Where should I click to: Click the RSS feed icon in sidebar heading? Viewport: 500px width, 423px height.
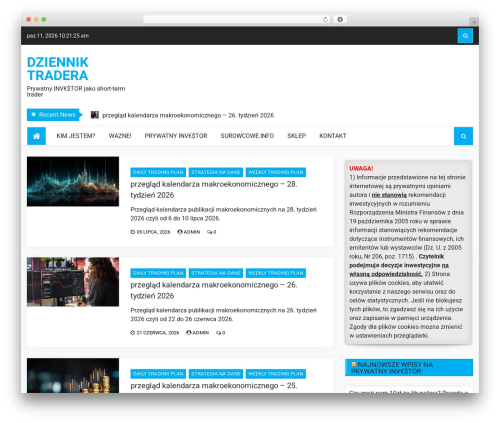point(354,364)
